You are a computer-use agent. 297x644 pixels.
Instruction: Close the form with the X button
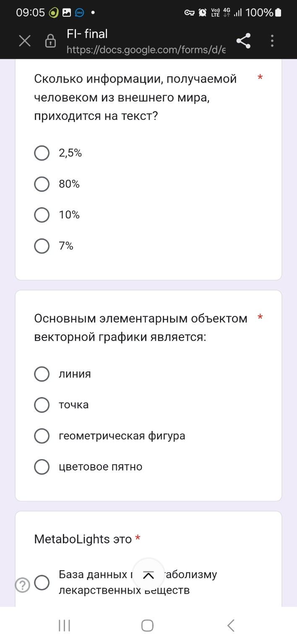(x=24, y=41)
